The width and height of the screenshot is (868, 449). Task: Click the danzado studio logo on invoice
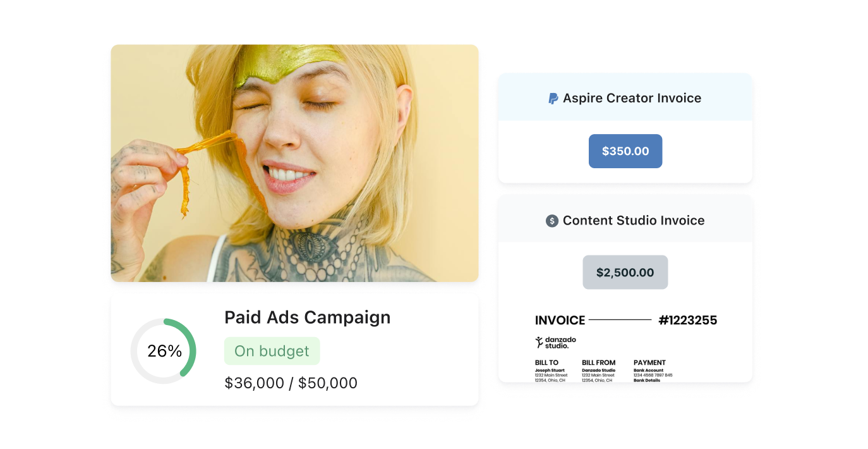556,342
